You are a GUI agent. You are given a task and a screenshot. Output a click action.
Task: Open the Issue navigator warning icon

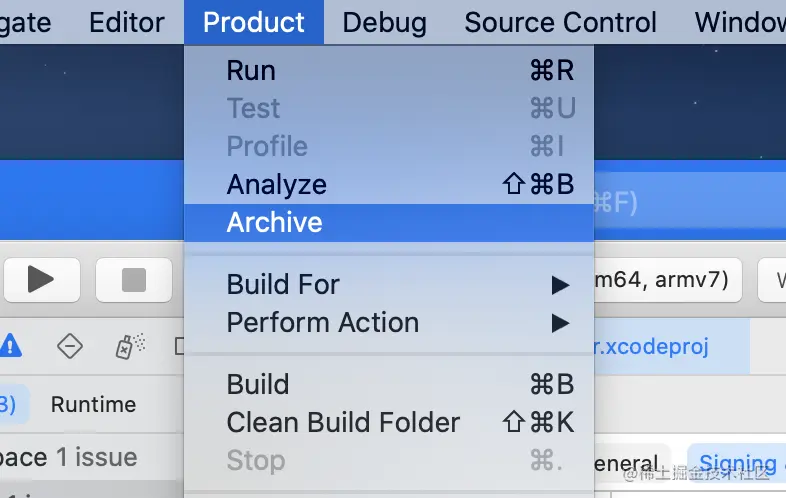pos(11,346)
